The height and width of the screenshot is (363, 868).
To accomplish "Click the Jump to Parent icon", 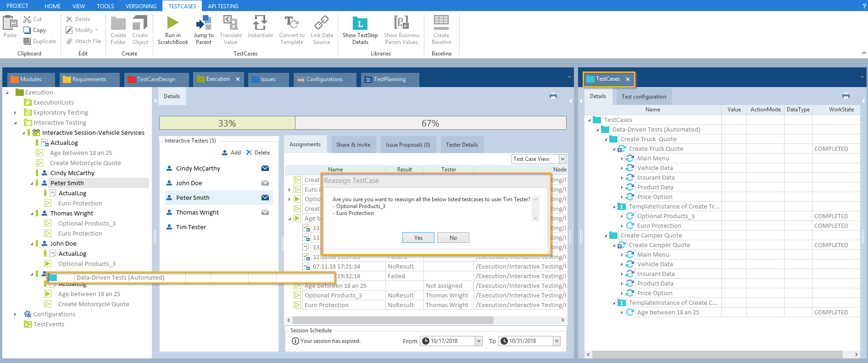I will click(204, 23).
